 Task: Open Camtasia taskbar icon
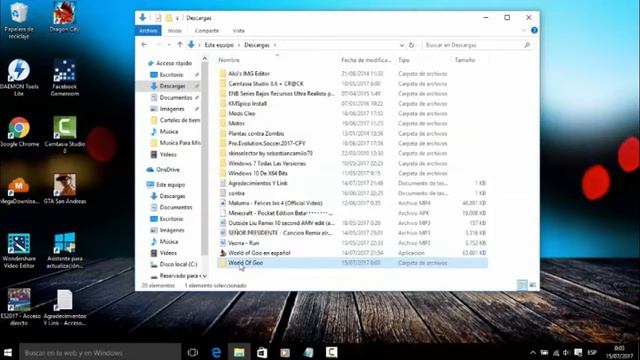coord(331,352)
